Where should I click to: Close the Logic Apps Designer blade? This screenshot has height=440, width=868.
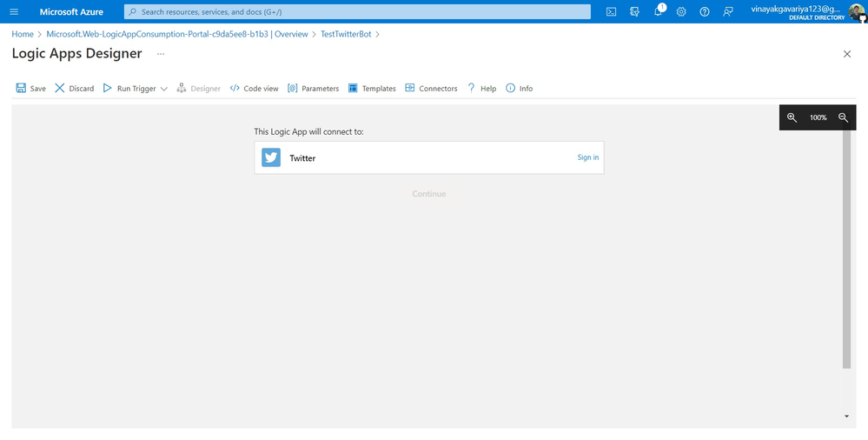[x=847, y=54]
